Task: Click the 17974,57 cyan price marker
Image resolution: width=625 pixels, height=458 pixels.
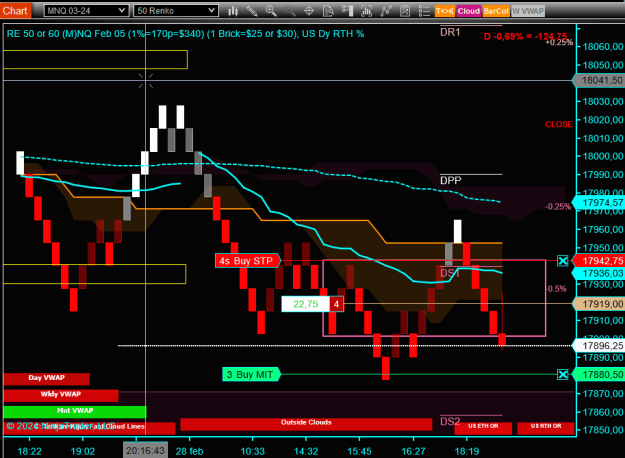Action: point(598,202)
